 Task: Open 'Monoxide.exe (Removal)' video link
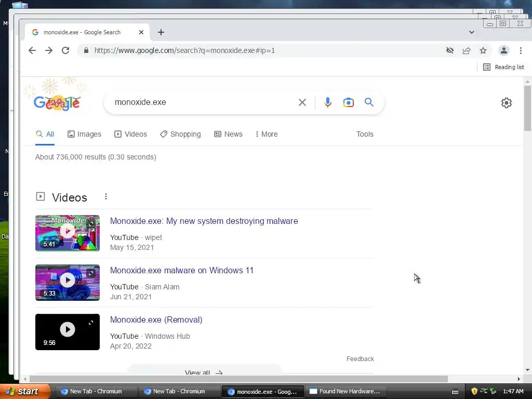point(156,320)
